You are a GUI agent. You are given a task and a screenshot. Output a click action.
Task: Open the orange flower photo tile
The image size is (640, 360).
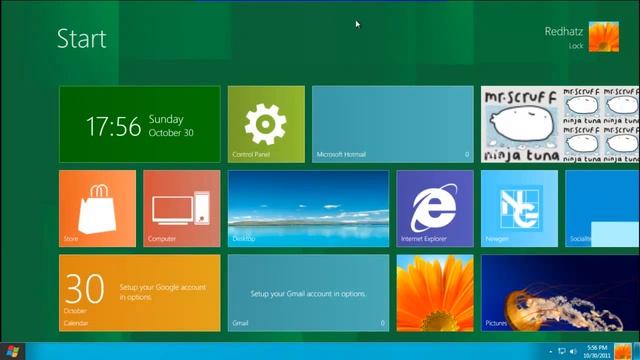click(x=435, y=293)
